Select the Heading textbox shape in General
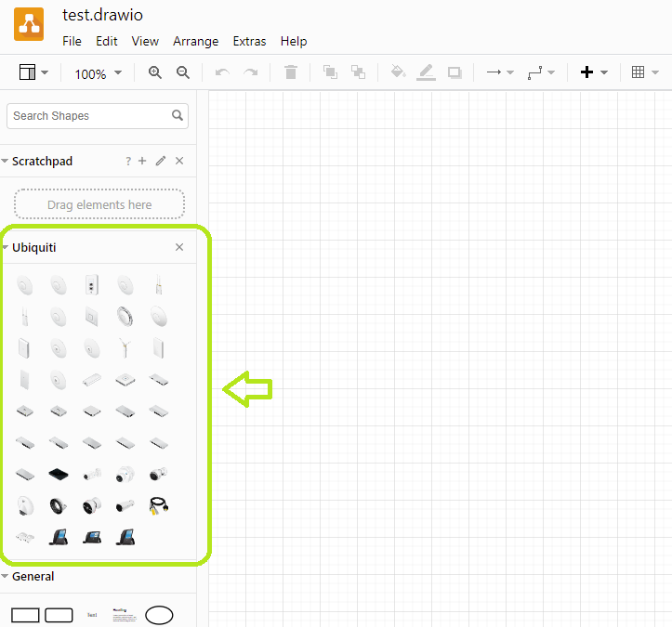The width and height of the screenshot is (672, 627). pyautogui.click(x=125, y=615)
